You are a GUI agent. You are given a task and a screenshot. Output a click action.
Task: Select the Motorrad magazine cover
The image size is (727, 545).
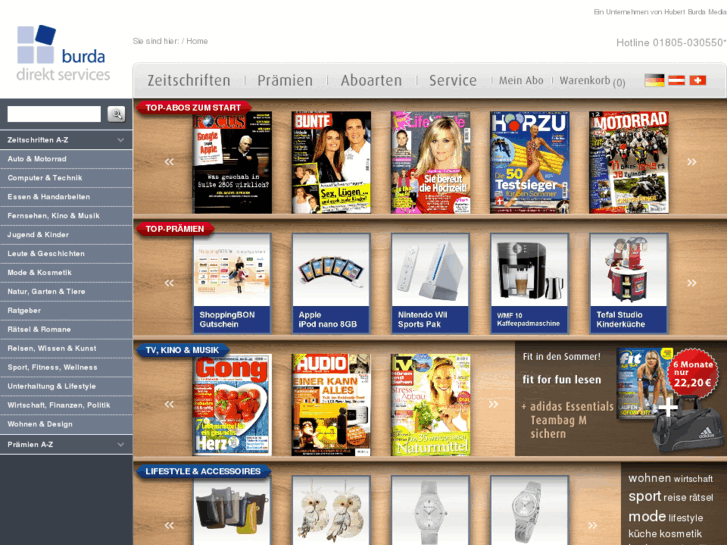(629, 162)
